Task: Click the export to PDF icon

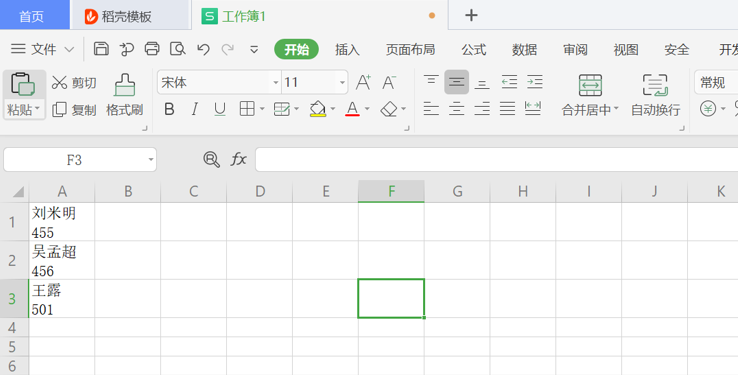Action: [127, 49]
